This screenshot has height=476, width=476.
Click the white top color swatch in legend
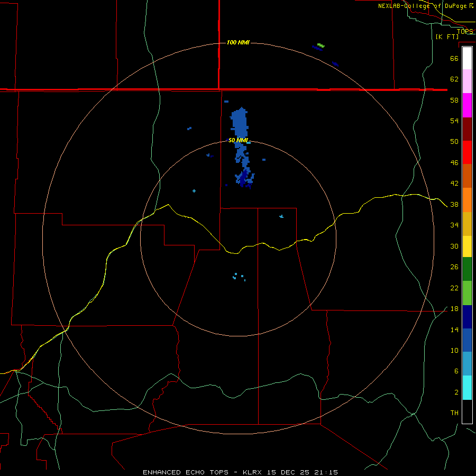[467, 58]
